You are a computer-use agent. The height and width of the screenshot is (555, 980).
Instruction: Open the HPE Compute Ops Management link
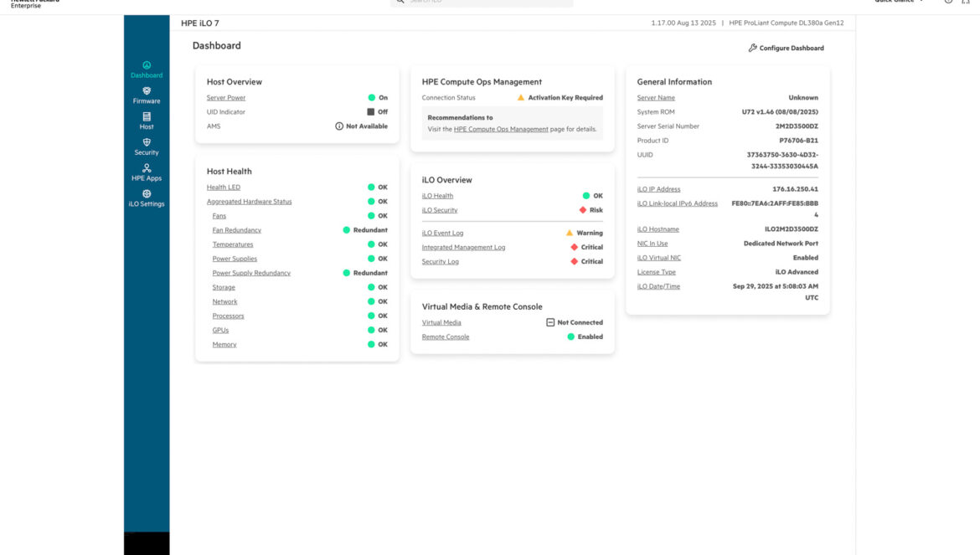501,130
